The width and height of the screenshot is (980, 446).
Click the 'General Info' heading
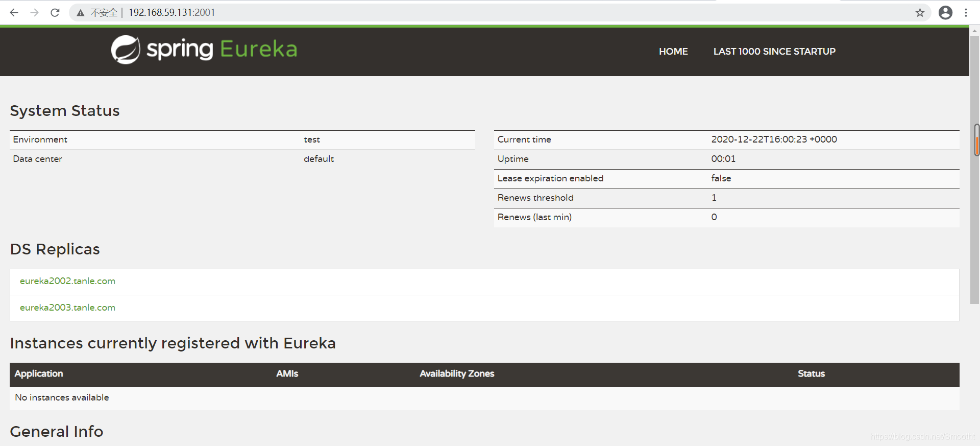click(x=57, y=432)
